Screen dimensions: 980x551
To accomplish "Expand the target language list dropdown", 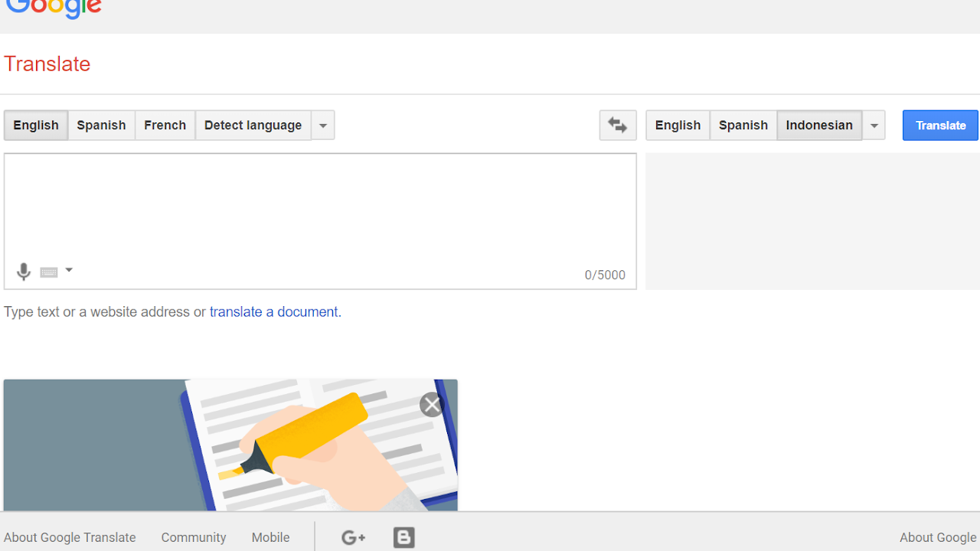I will coord(874,126).
